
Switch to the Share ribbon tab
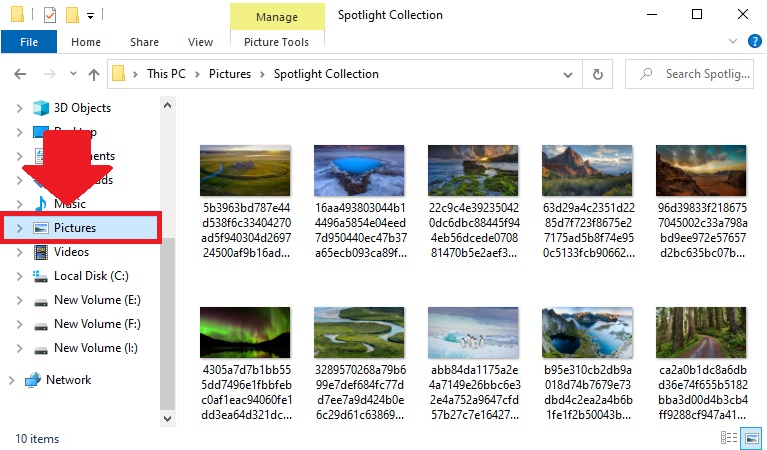[x=144, y=42]
